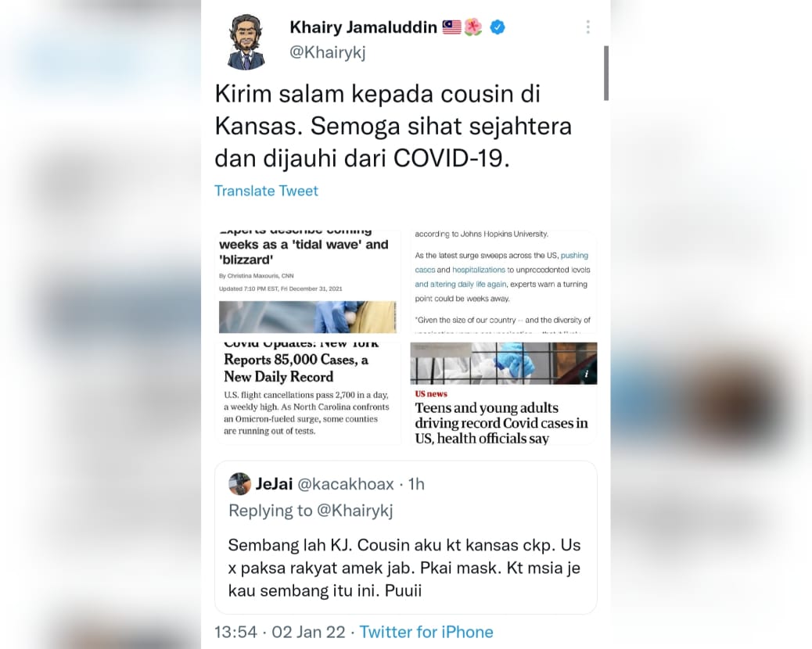Screen dimensions: 812x649
Task: Open the @Khairykj handle under the name
Action: coord(328,52)
